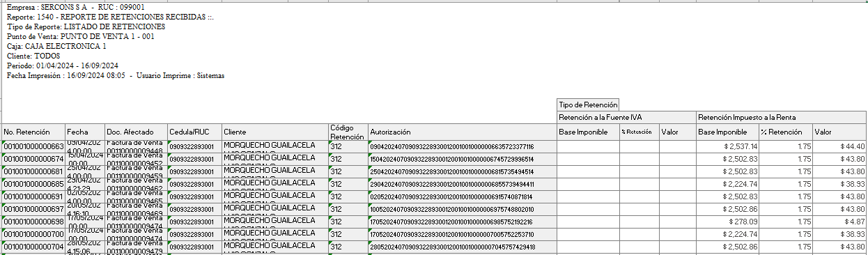Click the Código Retención header cell
The image size is (868, 255).
pos(348,132)
